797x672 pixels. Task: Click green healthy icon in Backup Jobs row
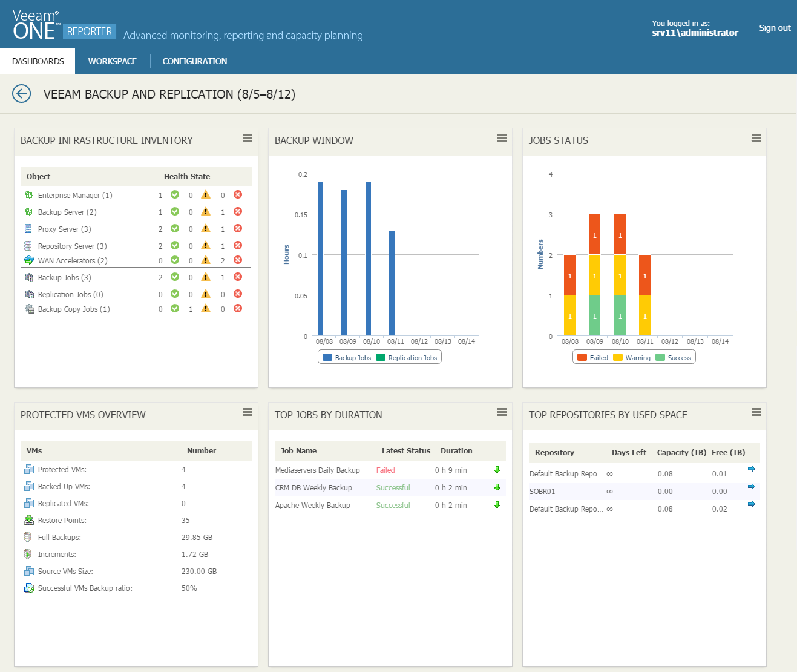pos(175,277)
